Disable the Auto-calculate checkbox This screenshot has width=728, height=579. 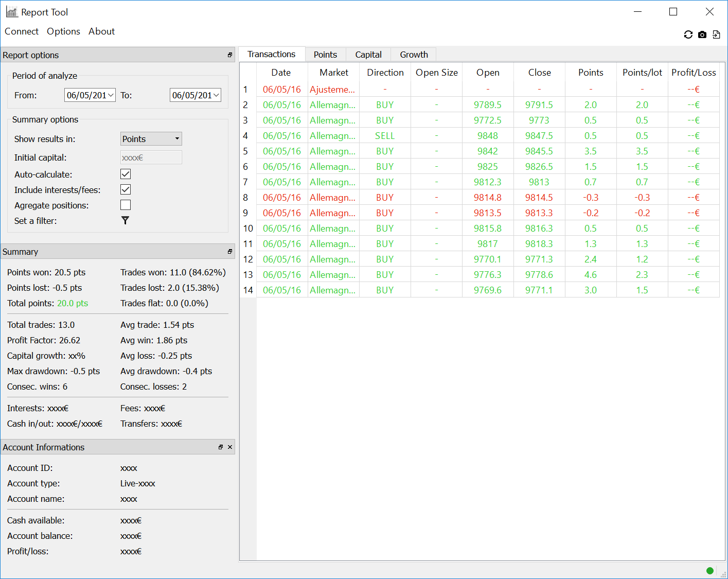click(x=126, y=174)
